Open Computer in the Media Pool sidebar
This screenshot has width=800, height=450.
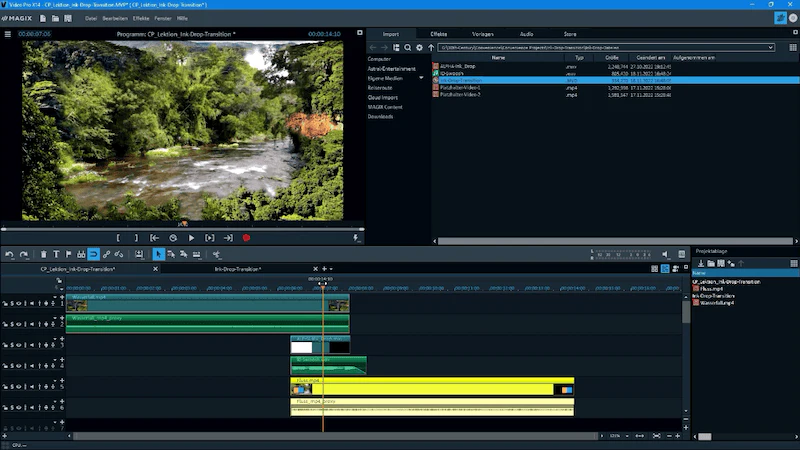pos(379,59)
